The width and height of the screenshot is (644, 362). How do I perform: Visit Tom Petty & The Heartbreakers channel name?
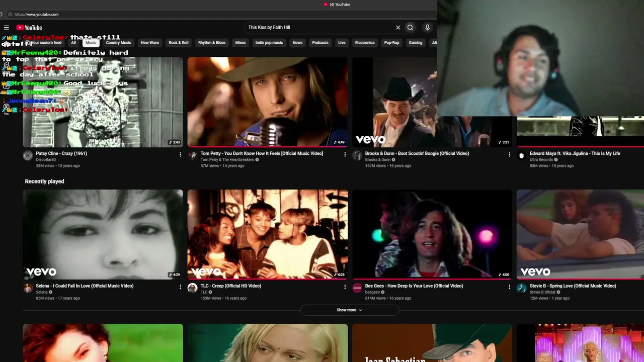pyautogui.click(x=227, y=160)
